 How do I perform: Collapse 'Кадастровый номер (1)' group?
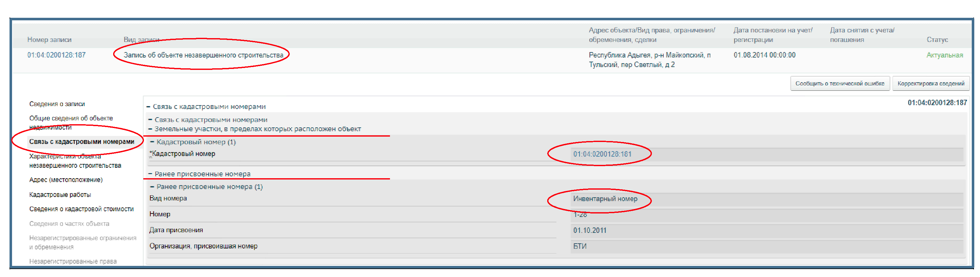click(x=152, y=142)
